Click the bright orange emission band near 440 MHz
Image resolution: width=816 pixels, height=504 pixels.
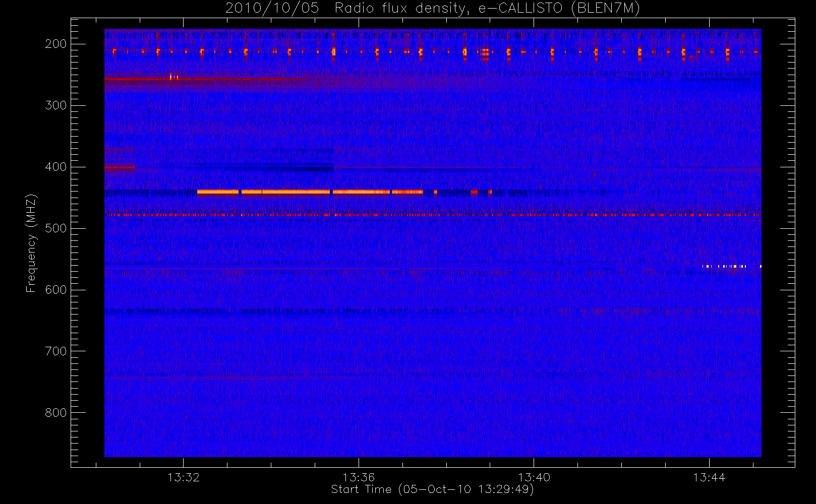(310, 192)
